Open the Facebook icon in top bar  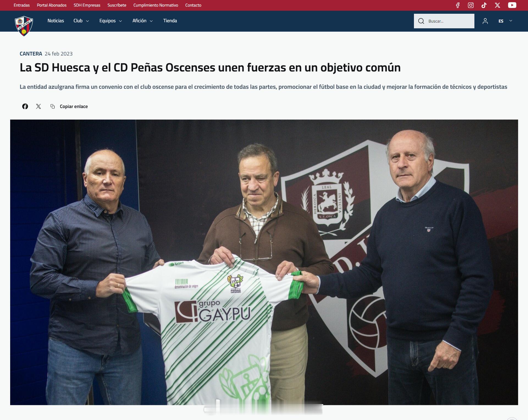click(458, 5)
